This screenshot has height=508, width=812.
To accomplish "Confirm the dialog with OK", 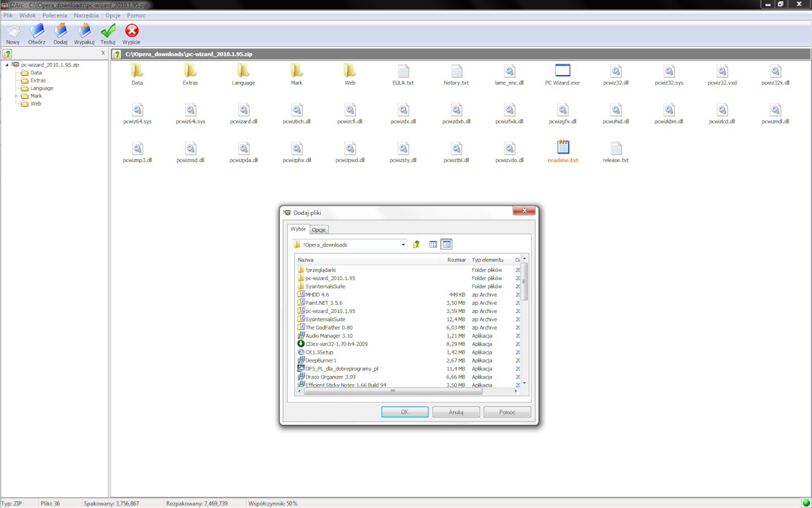I will tap(405, 412).
